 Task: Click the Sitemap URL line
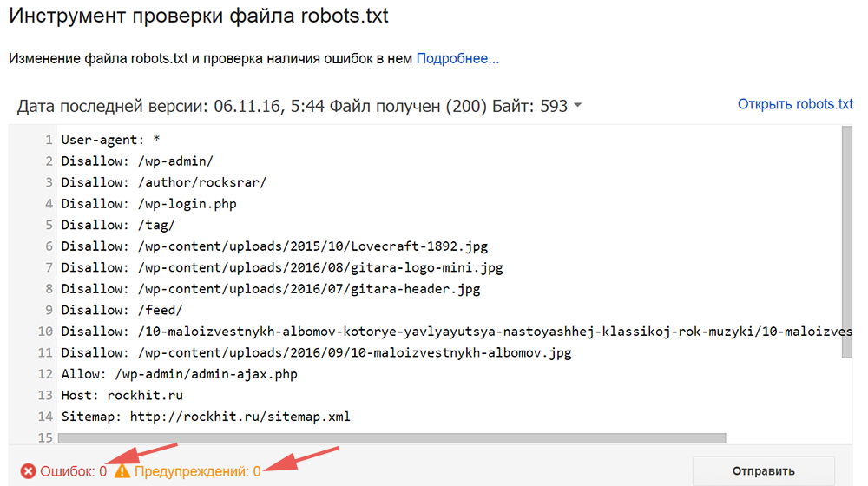point(206,417)
